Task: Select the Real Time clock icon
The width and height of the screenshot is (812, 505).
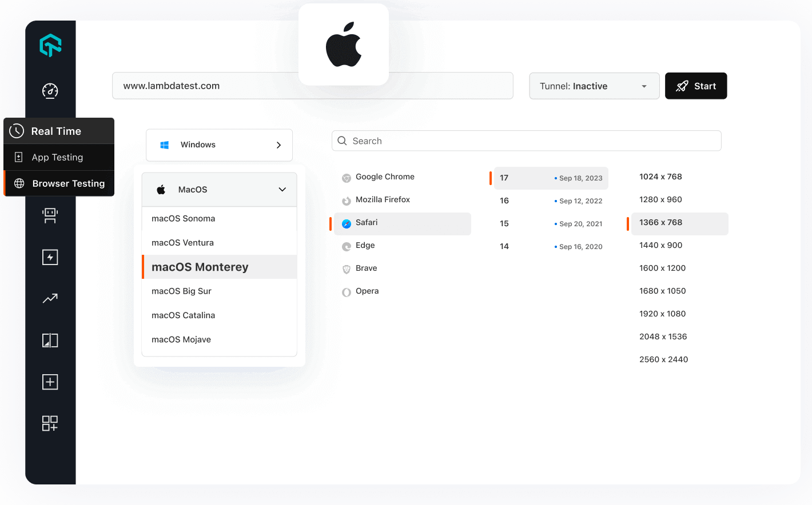Action: coord(17,131)
